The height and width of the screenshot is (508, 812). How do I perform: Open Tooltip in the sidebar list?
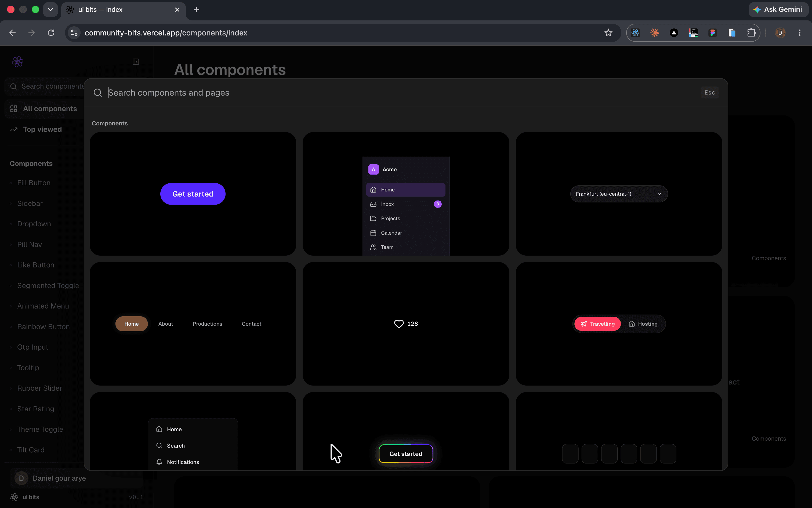coord(28,368)
